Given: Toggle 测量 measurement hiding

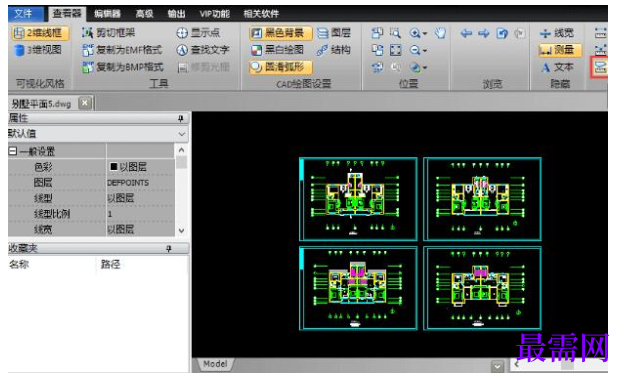Looking at the screenshot, I should (559, 50).
